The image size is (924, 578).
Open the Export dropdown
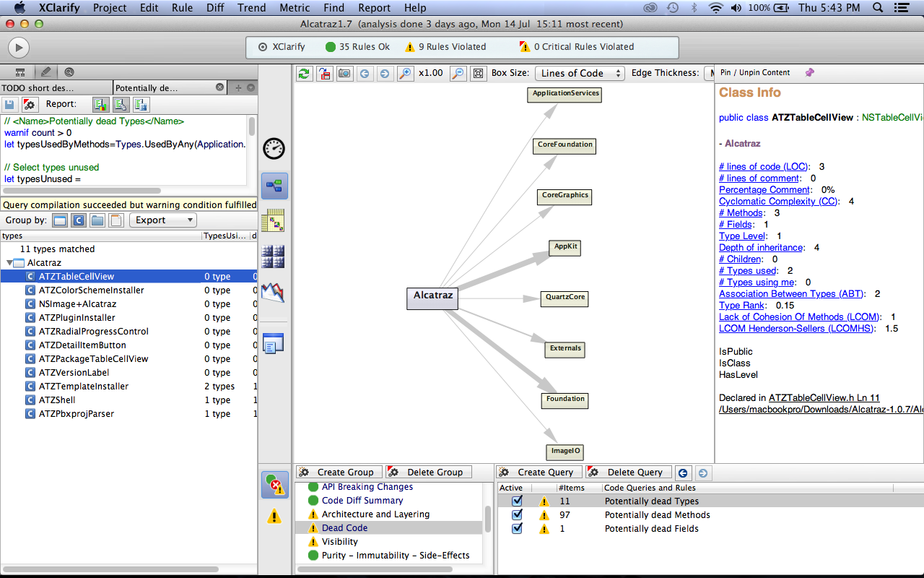tap(162, 220)
